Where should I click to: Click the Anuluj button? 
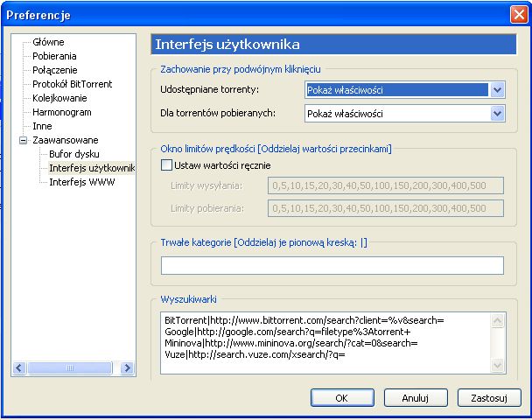pos(416,397)
